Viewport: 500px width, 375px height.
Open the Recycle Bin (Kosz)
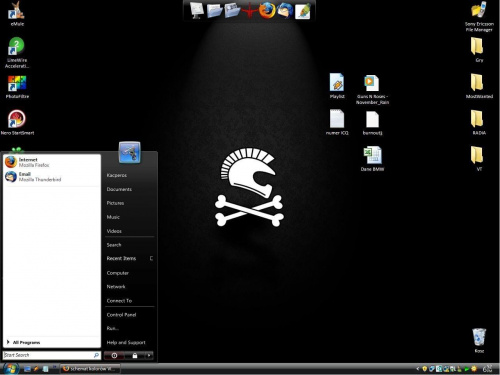tap(479, 341)
